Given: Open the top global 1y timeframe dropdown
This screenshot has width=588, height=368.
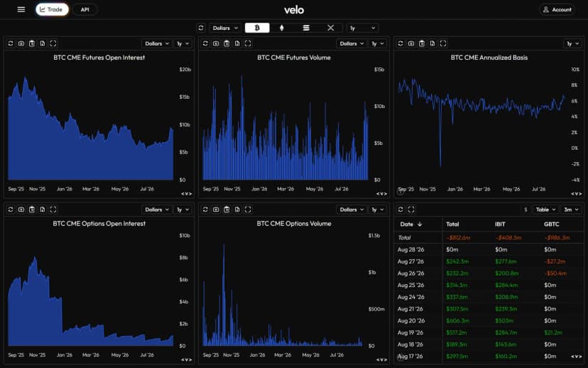Looking at the screenshot, I should click(x=362, y=28).
